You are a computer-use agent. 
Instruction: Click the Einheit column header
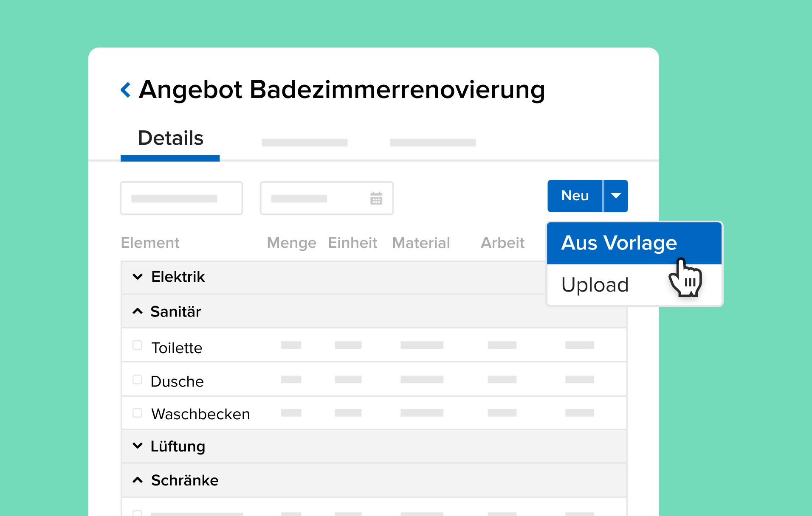point(352,243)
